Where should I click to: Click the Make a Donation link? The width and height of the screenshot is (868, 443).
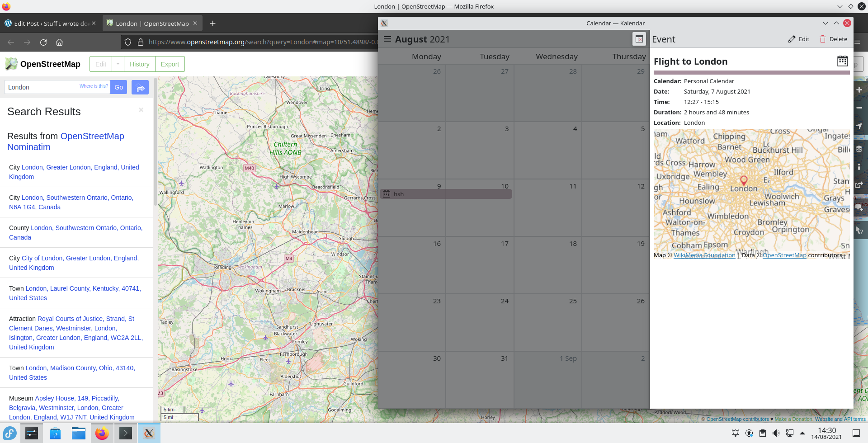(x=793, y=419)
